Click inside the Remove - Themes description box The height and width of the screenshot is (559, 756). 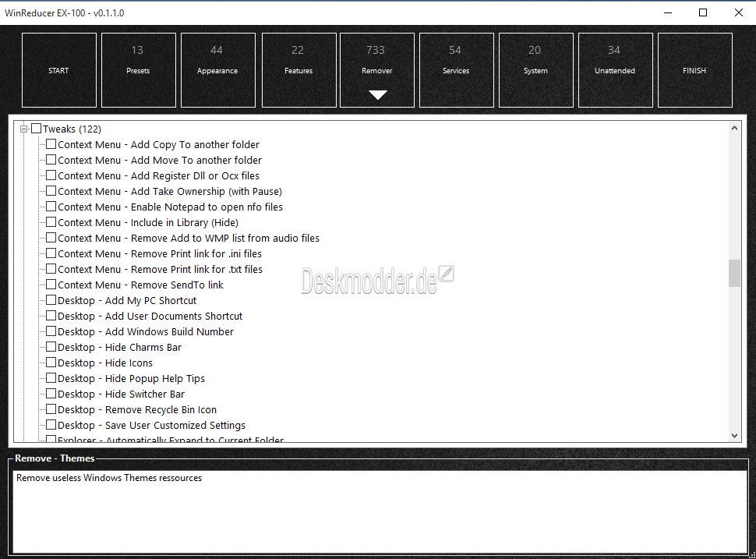coord(380,511)
